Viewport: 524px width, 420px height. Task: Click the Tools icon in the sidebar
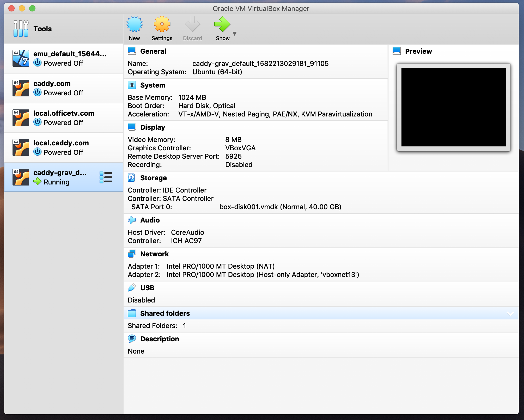pyautogui.click(x=21, y=28)
